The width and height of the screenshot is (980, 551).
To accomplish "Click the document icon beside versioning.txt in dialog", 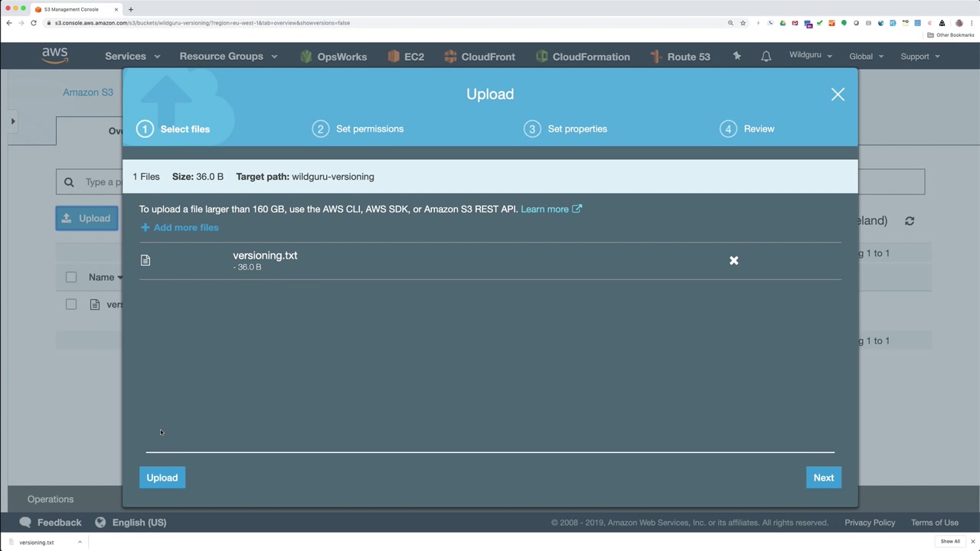I will 145,260.
